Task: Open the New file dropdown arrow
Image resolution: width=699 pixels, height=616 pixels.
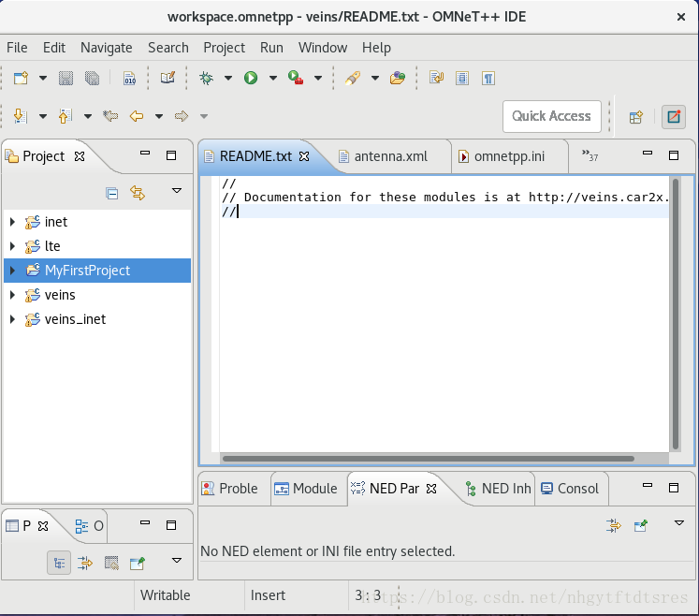Action: pos(43,78)
